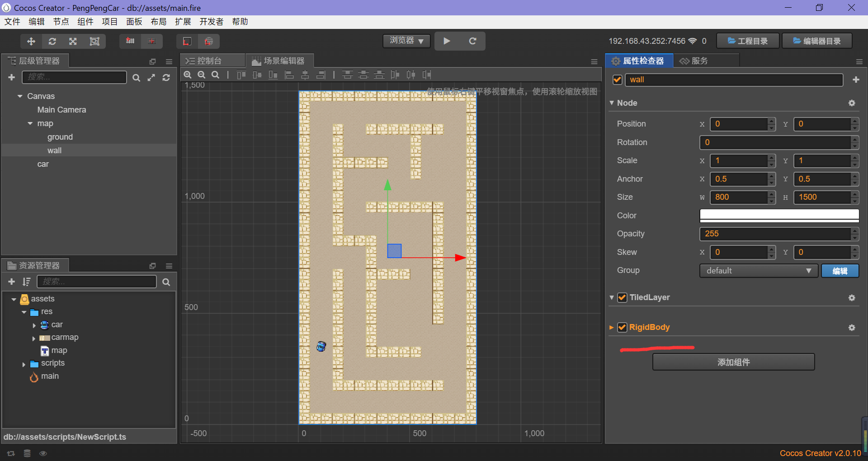Collapse the map node in hierarchy
868x461 pixels.
point(30,123)
